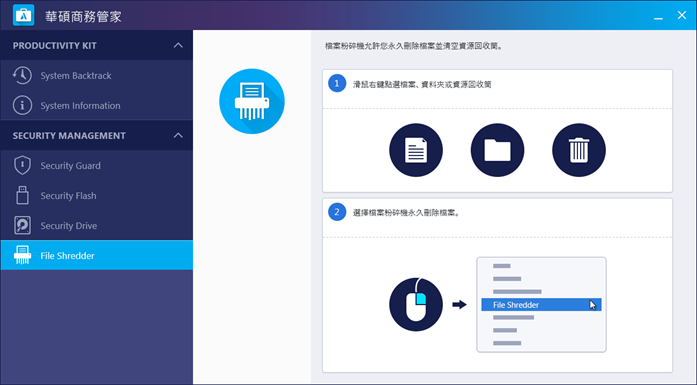Viewport: 697px width, 385px height.
Task: Click the folder round icon
Action: [x=497, y=150]
